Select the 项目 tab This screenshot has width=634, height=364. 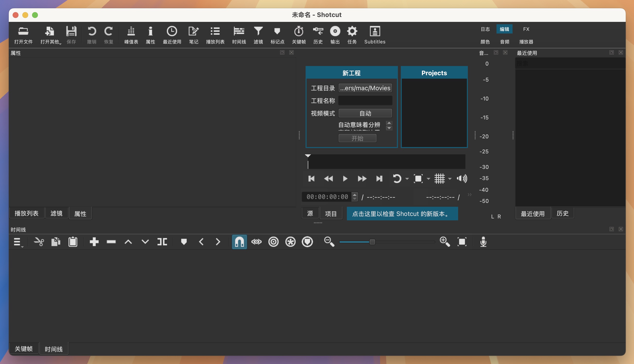[x=331, y=214]
